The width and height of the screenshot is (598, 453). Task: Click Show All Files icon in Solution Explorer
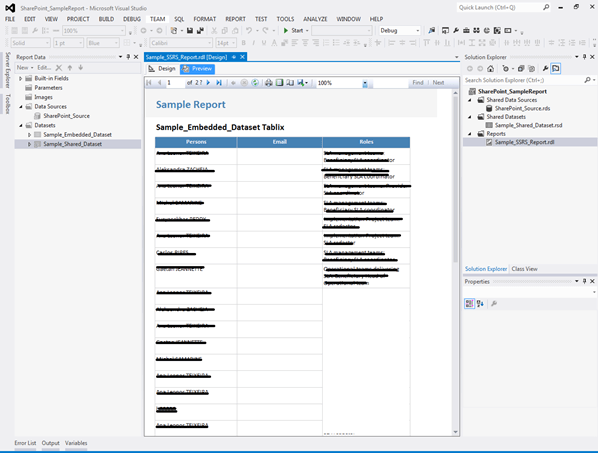click(x=532, y=69)
